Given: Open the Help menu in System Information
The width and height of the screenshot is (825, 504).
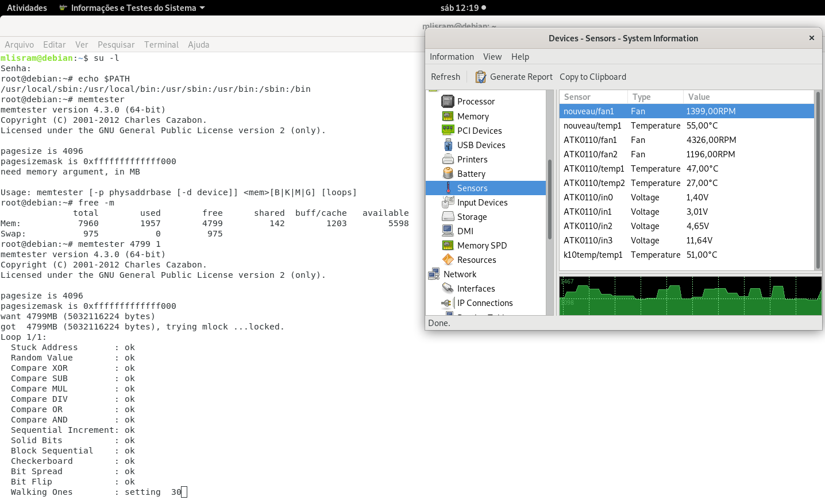Looking at the screenshot, I should pyautogui.click(x=520, y=57).
